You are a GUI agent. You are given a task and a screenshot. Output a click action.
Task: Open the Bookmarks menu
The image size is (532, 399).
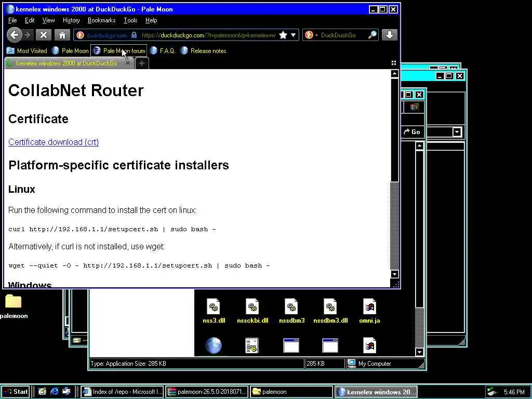[101, 20]
